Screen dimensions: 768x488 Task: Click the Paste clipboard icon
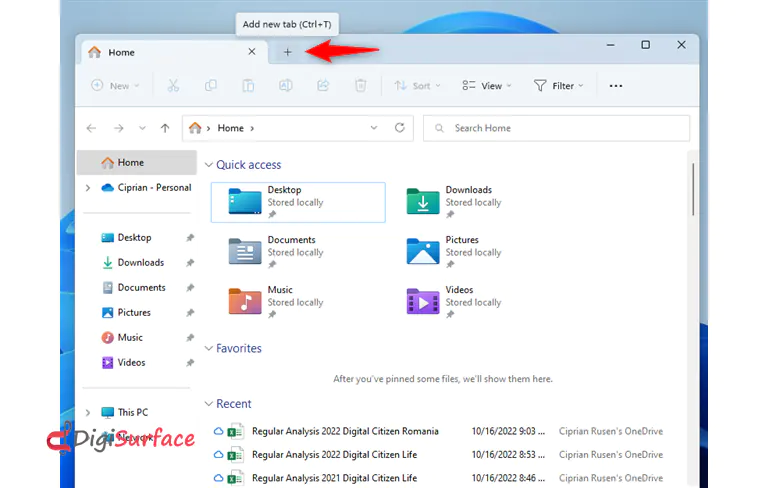248,86
